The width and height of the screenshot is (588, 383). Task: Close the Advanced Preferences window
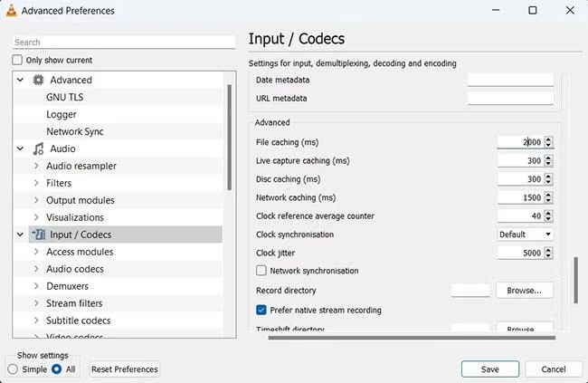point(570,10)
